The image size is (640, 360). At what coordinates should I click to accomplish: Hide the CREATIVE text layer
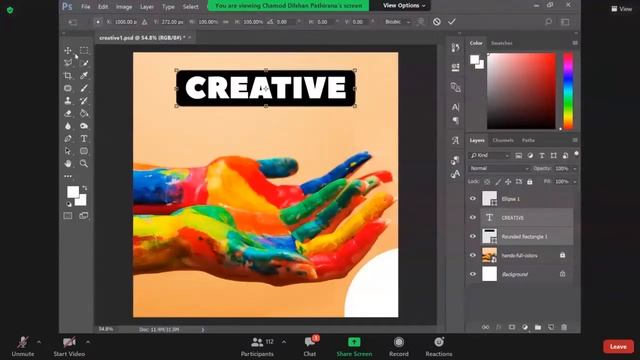click(x=473, y=218)
